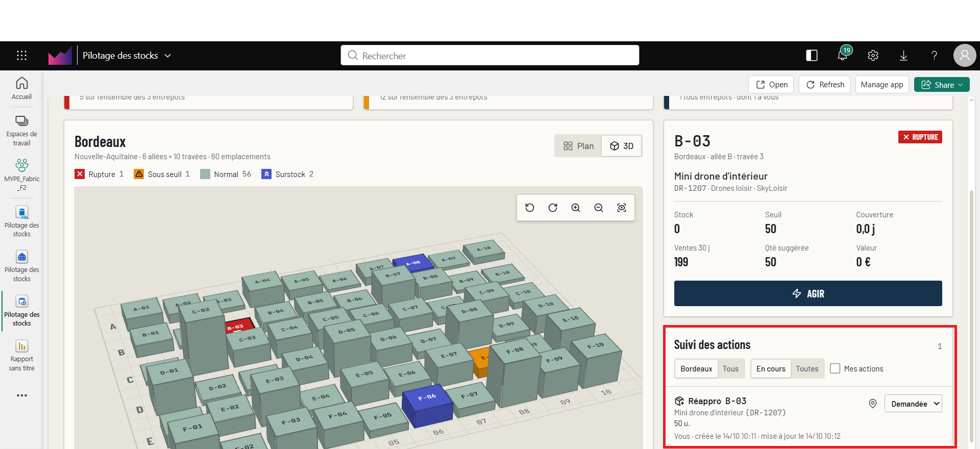Viewport: 980px width, 449px height.
Task: Check the Mes actions checkbox
Action: pos(835,368)
